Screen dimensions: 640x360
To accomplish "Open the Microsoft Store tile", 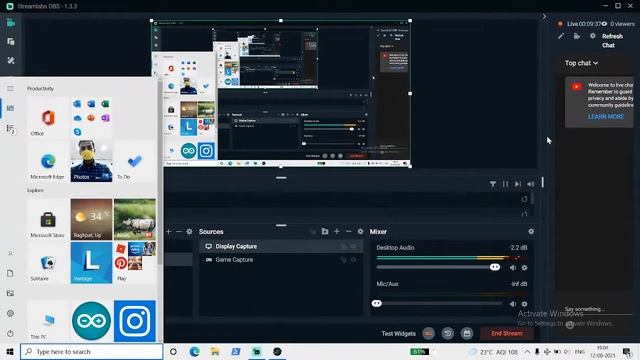I will pos(48,220).
